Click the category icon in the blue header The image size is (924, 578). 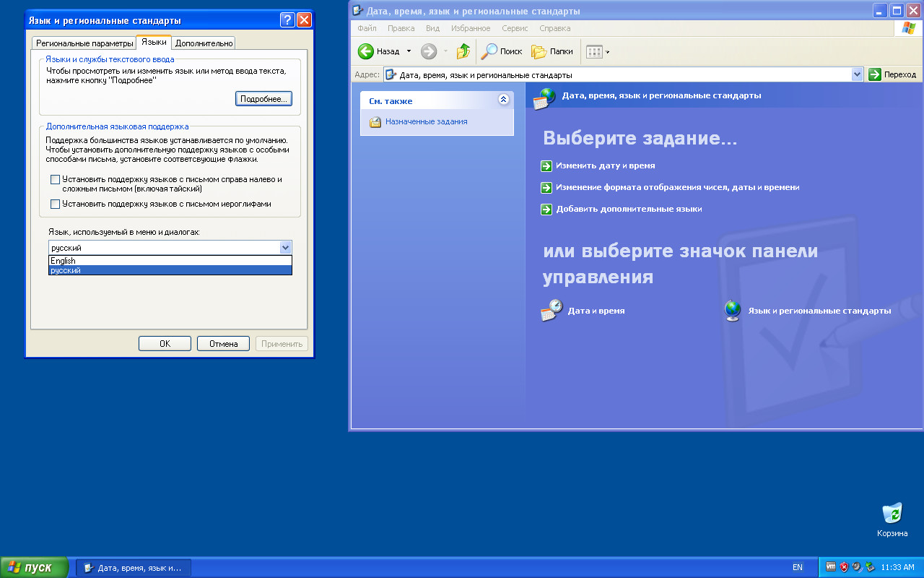544,98
